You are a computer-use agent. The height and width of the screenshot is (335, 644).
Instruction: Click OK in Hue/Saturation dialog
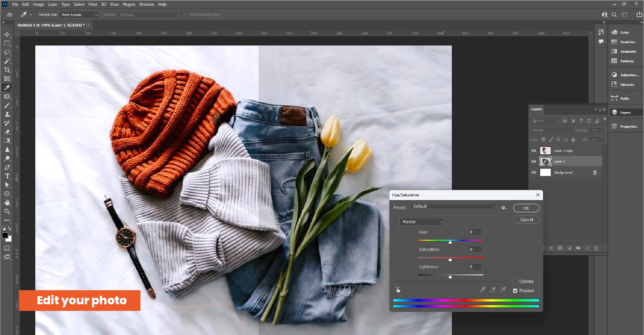click(526, 208)
